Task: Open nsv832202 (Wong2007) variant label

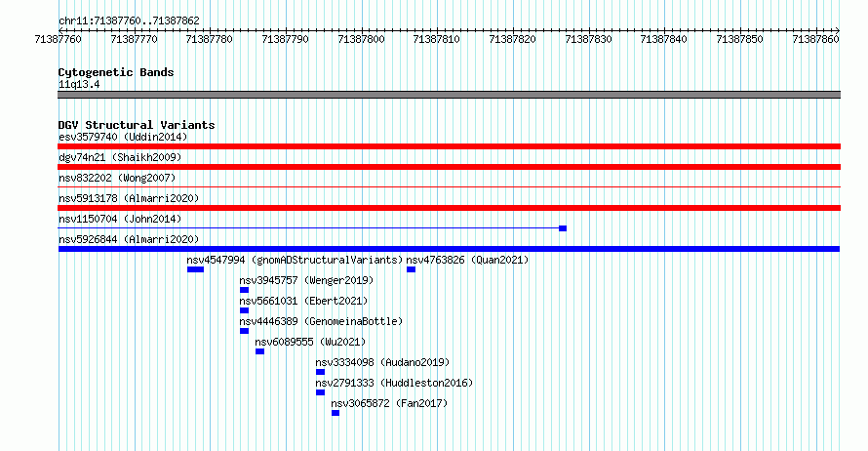Action: pyautogui.click(x=117, y=178)
